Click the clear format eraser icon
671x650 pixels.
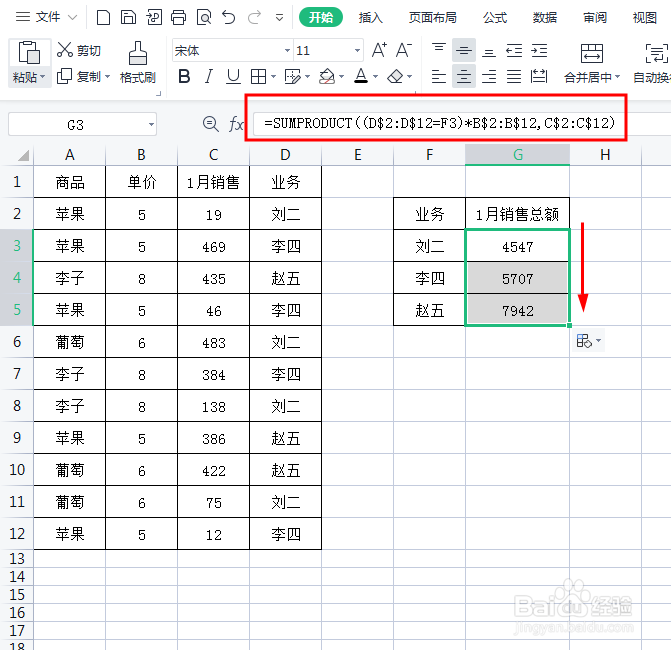(395, 77)
